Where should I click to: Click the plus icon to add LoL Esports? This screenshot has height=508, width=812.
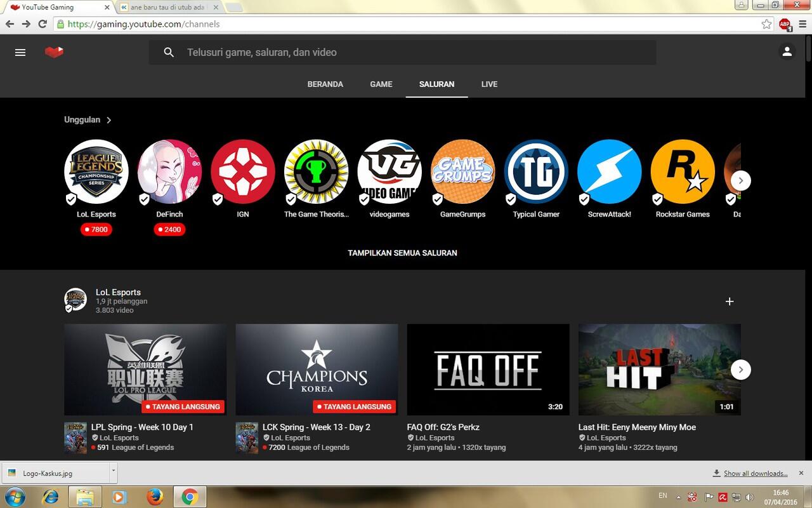click(x=730, y=302)
